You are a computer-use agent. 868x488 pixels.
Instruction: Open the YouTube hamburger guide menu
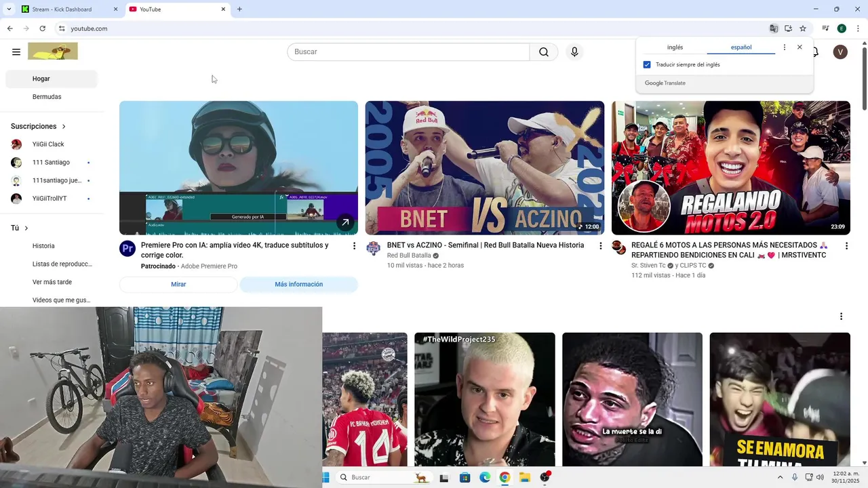(16, 52)
